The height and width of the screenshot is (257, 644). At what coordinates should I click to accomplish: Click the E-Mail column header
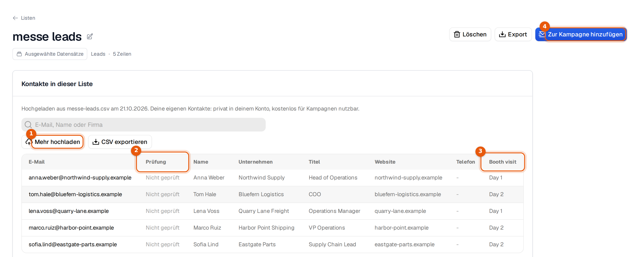(37, 162)
